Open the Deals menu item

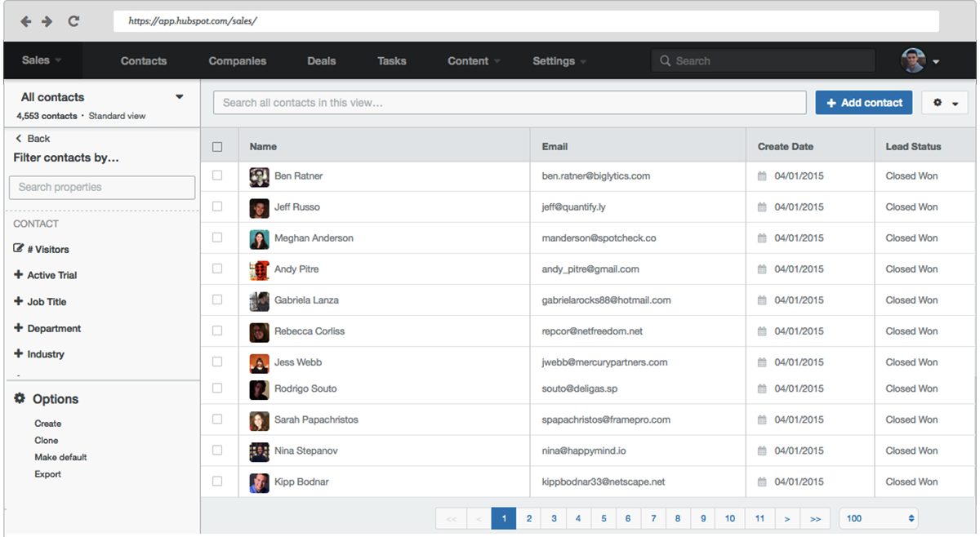pos(321,61)
